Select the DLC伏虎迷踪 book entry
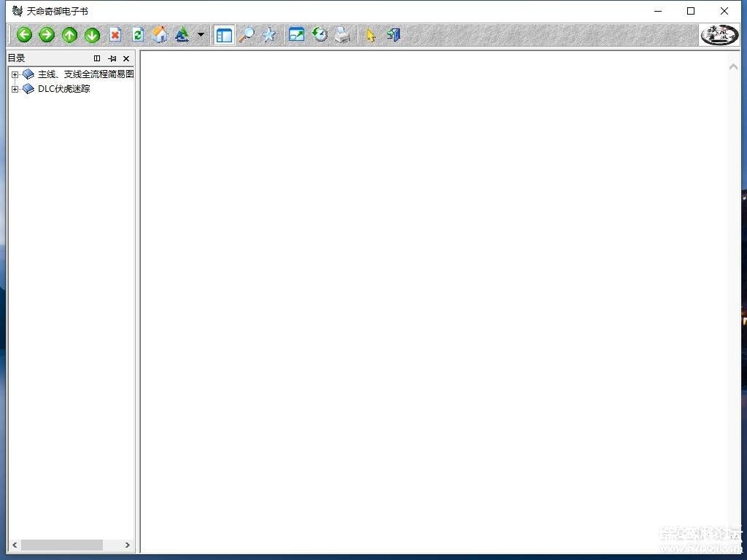The width and height of the screenshot is (747, 560). tap(63, 89)
